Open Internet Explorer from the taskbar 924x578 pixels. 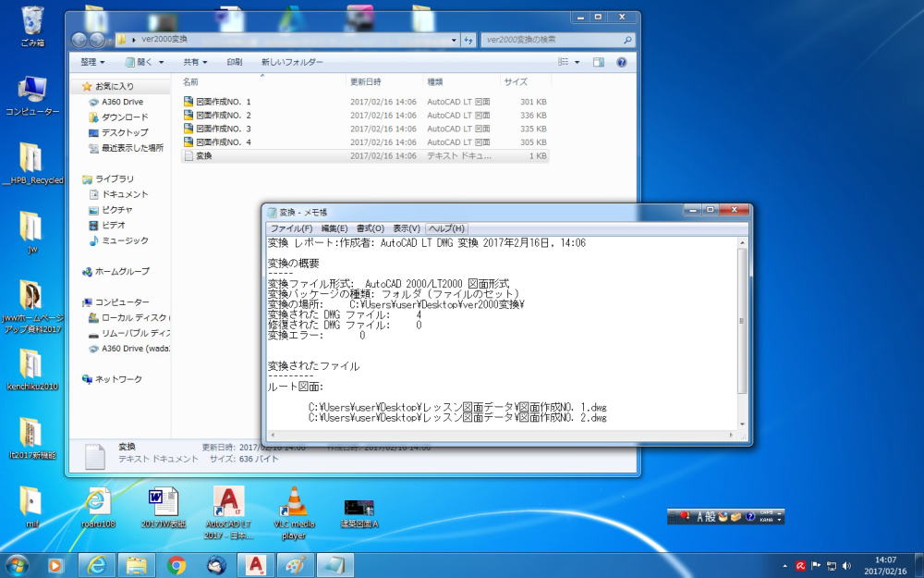pyautogui.click(x=96, y=566)
